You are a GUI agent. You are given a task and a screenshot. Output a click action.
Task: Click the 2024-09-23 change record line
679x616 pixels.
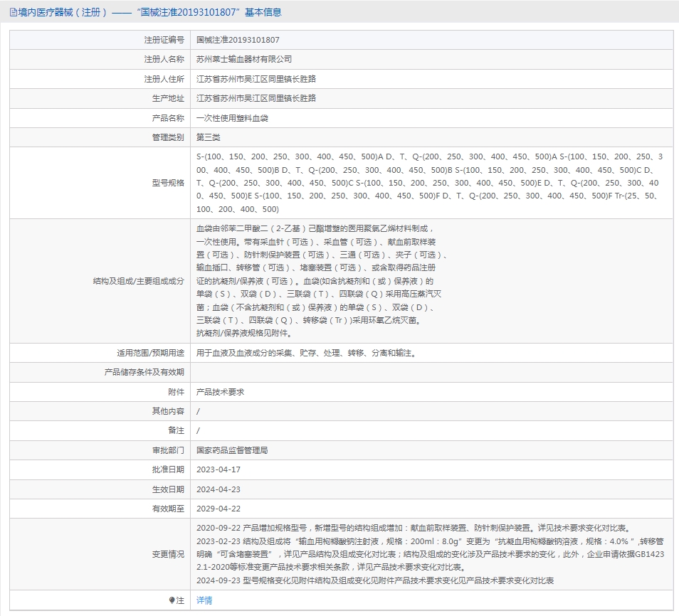[375, 580]
